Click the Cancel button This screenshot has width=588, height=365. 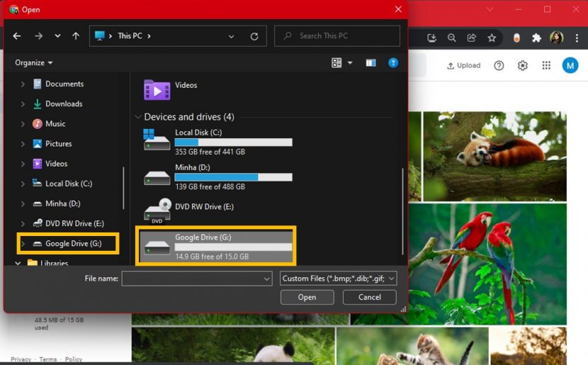[x=369, y=297]
